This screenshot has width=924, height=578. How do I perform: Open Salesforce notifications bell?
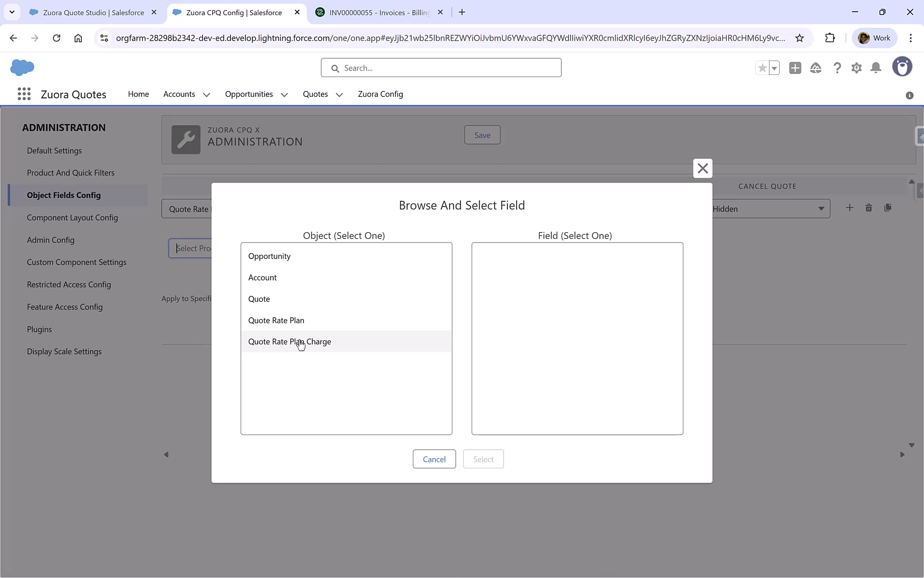click(875, 67)
